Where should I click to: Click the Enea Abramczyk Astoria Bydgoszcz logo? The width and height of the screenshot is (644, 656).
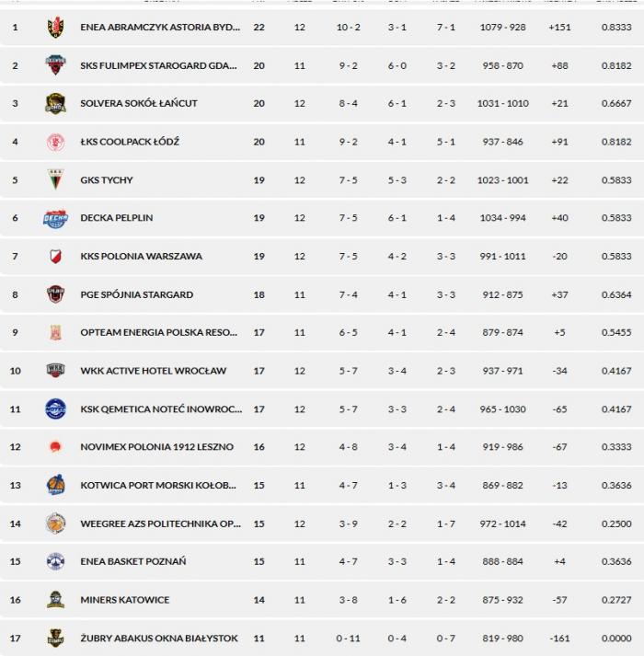point(55,28)
